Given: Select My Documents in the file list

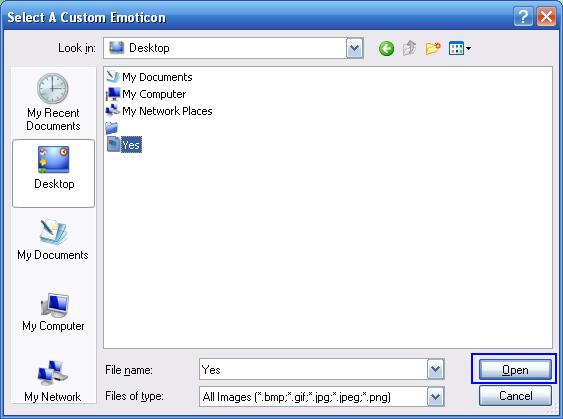Looking at the screenshot, I should tap(149, 77).
